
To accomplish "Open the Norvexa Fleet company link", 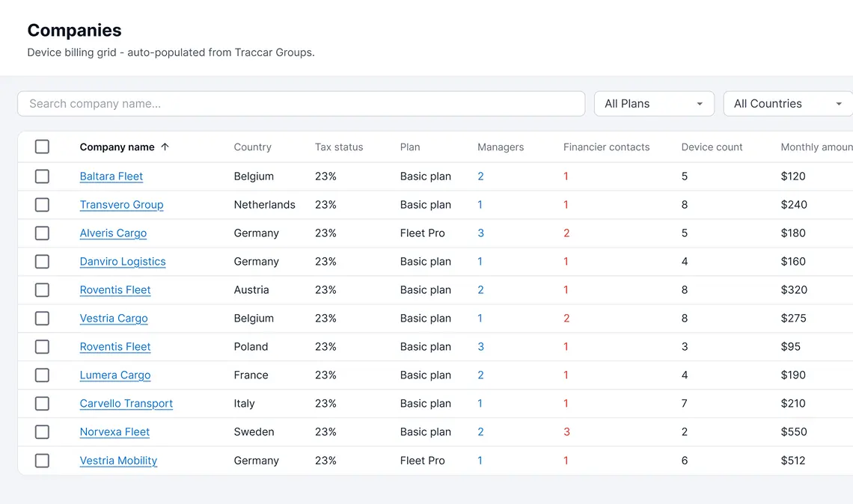I will (x=114, y=431).
